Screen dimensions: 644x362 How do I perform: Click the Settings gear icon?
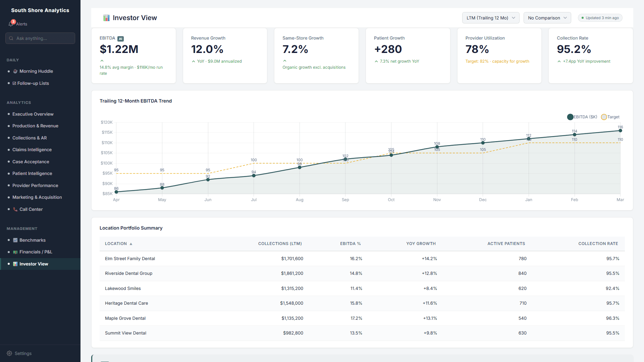pyautogui.click(x=9, y=353)
